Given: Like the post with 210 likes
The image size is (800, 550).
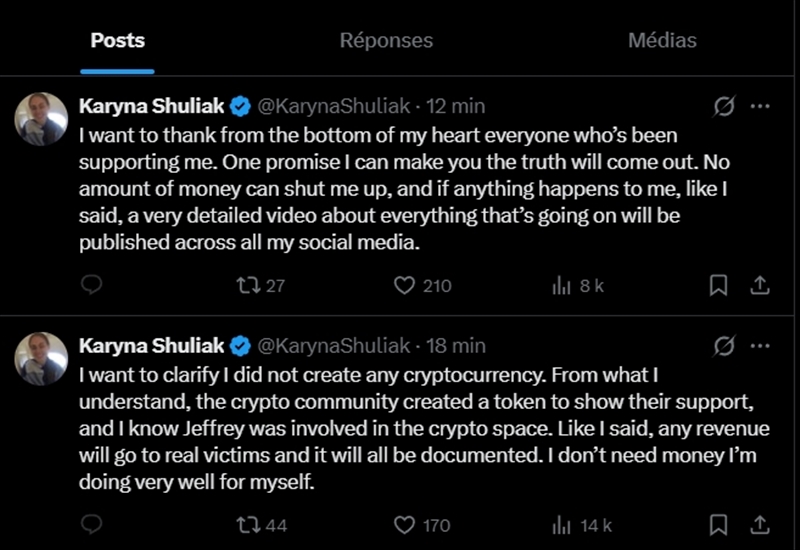Looking at the screenshot, I should [404, 286].
